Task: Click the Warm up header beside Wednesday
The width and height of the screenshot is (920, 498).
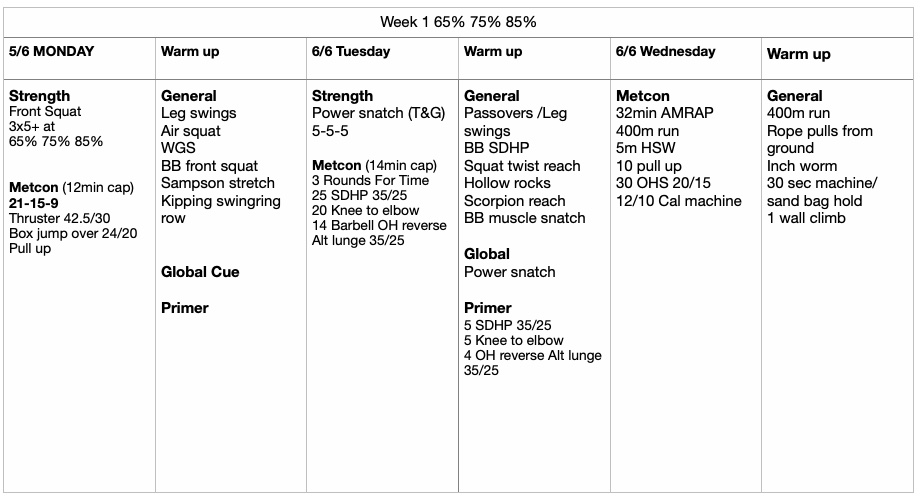Action: click(x=799, y=54)
